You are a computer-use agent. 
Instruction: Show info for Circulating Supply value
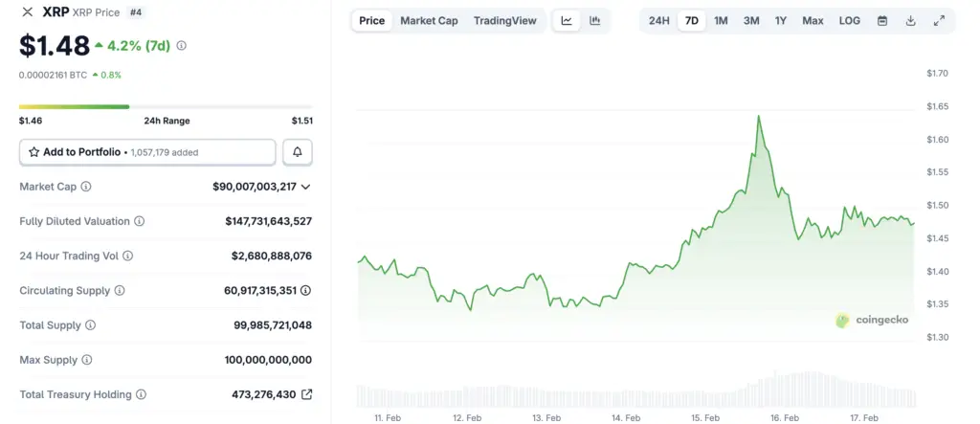click(306, 291)
